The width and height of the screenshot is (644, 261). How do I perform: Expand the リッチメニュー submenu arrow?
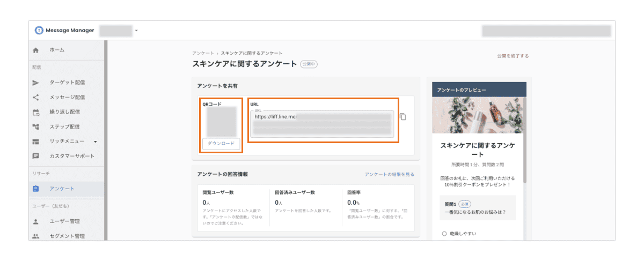[96, 142]
